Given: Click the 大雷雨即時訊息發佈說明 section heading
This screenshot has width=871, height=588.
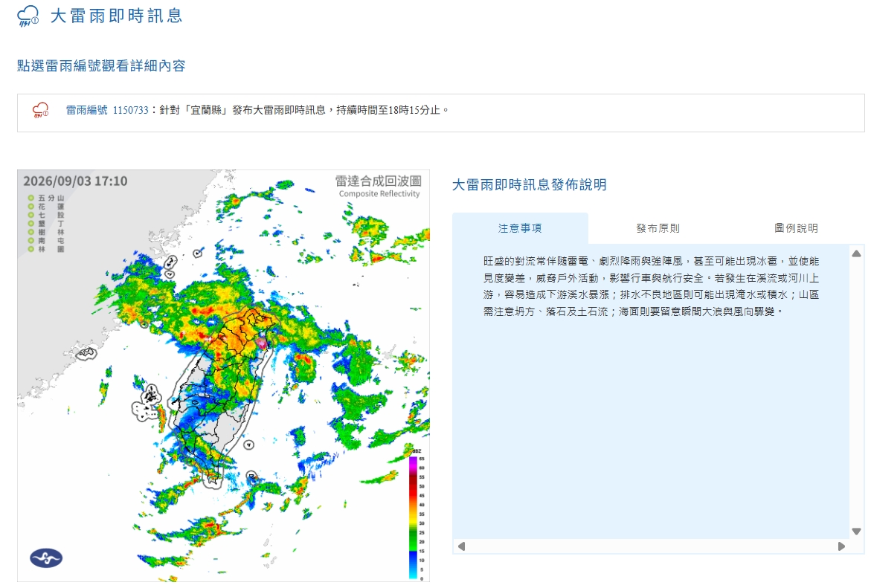Looking at the screenshot, I should [530, 185].
